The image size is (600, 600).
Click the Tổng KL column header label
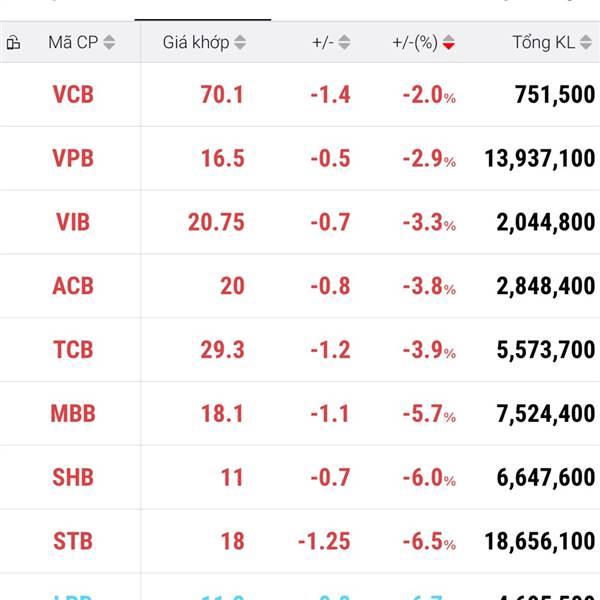(544, 42)
